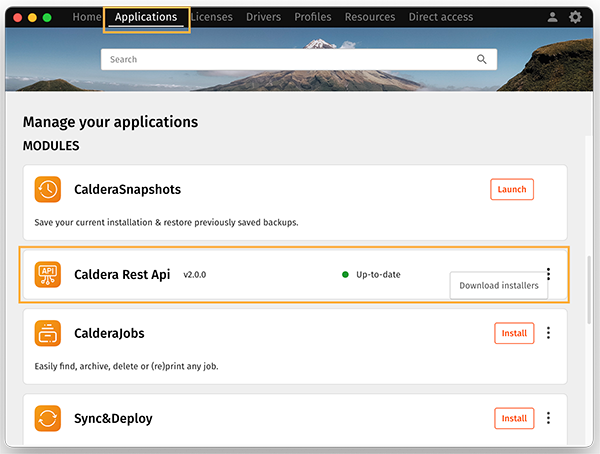Open three-dot menu for Caldera Rest Api
Screen dimensions: 600x454
(548, 274)
